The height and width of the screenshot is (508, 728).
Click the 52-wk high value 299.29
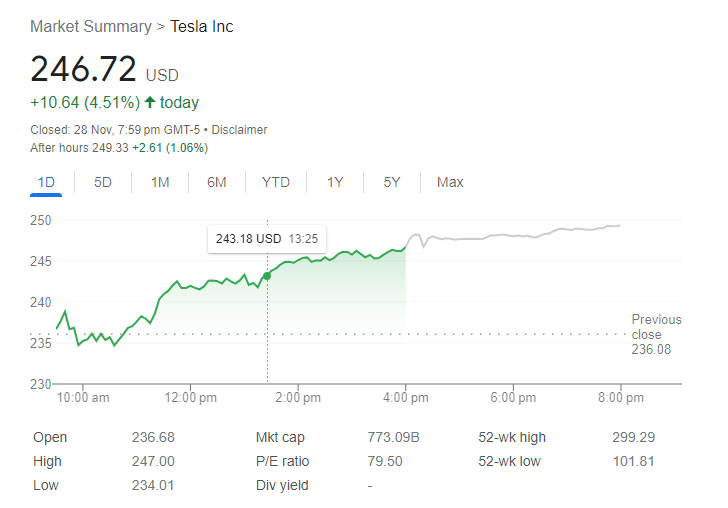634,438
